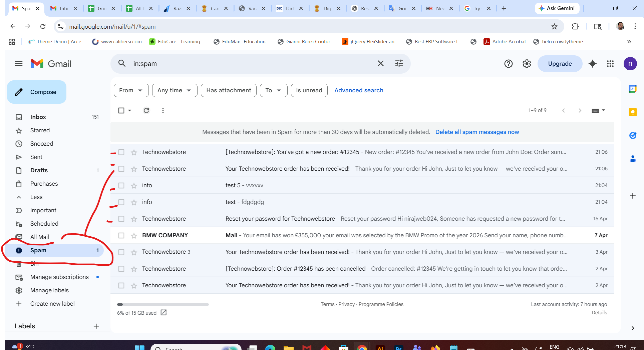Open Spam folder in the sidebar menu
644x350 pixels.
[38, 250]
